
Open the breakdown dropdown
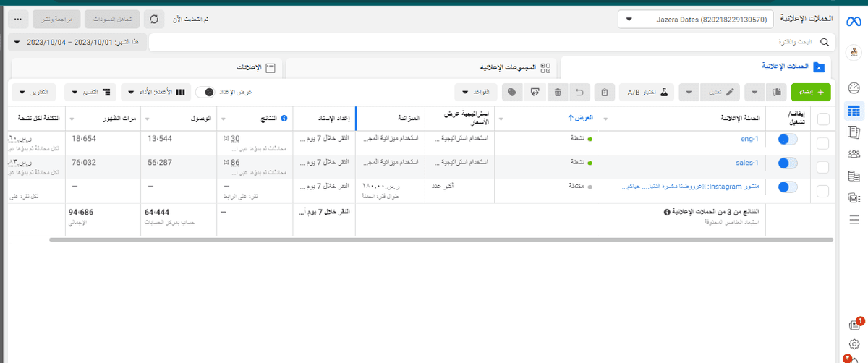(90, 92)
